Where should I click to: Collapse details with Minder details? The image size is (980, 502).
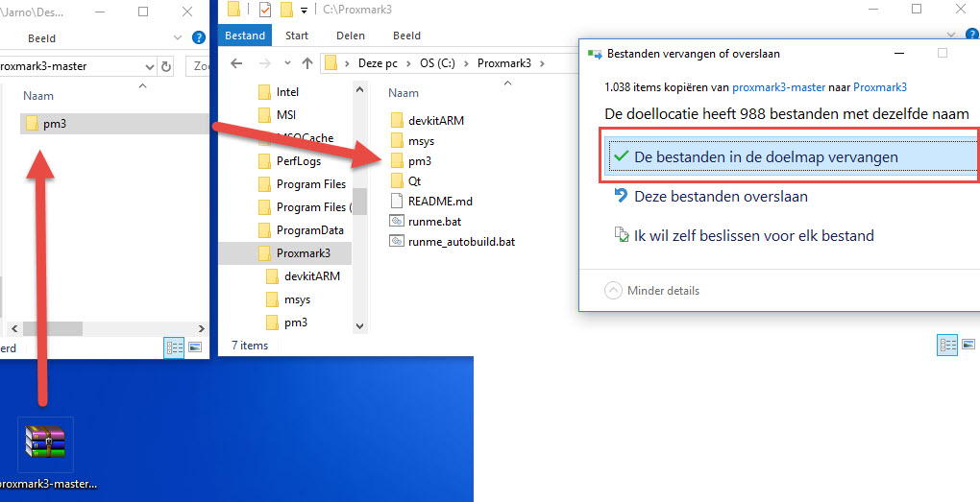[x=651, y=290]
